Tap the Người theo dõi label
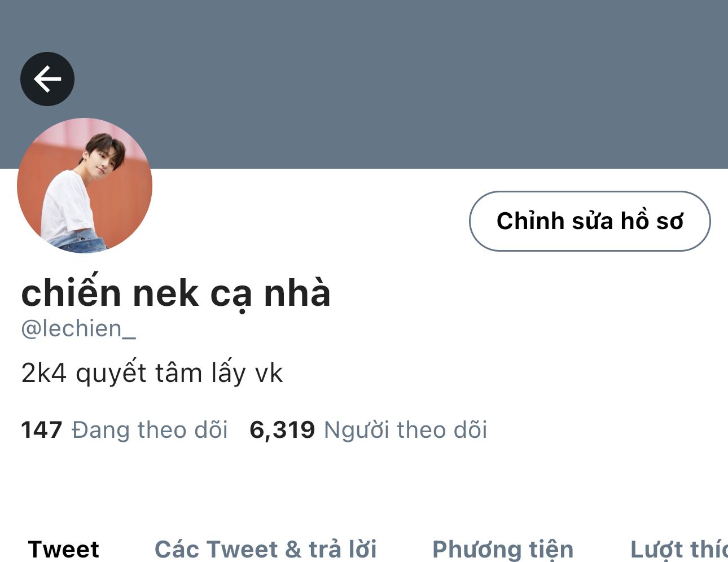This screenshot has width=728, height=562. pos(405,430)
